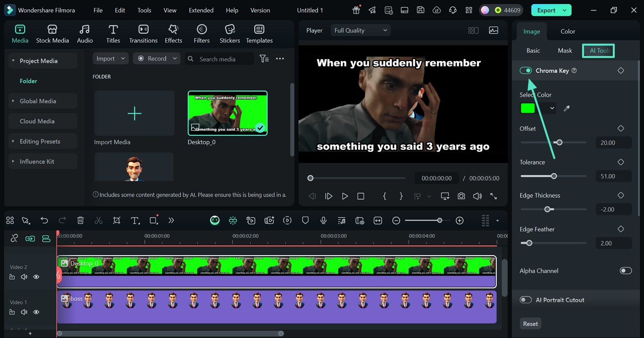Click the gift icon in title bar
The image size is (644, 338).
(356, 10)
